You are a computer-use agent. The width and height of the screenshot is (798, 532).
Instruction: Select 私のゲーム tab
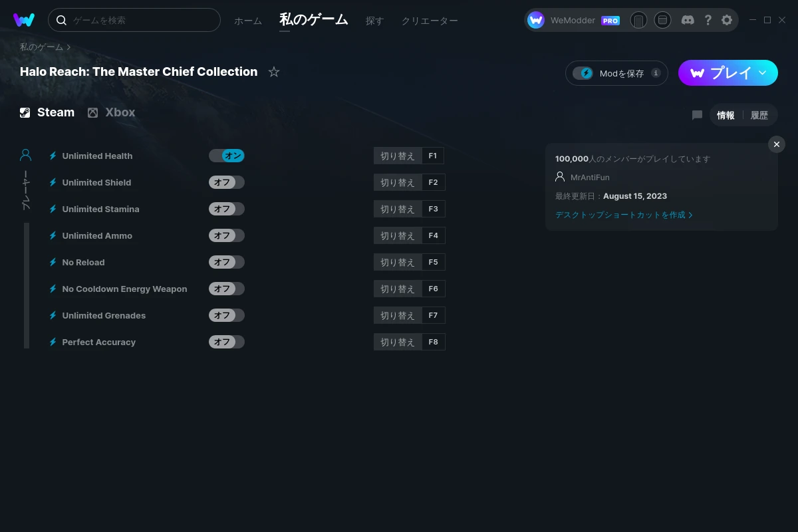point(314,20)
